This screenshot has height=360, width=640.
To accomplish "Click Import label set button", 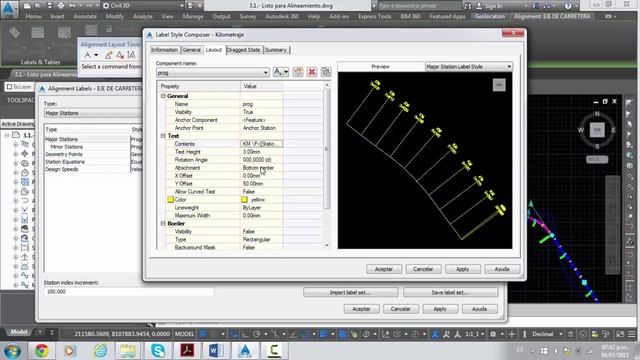I will coord(351,292).
